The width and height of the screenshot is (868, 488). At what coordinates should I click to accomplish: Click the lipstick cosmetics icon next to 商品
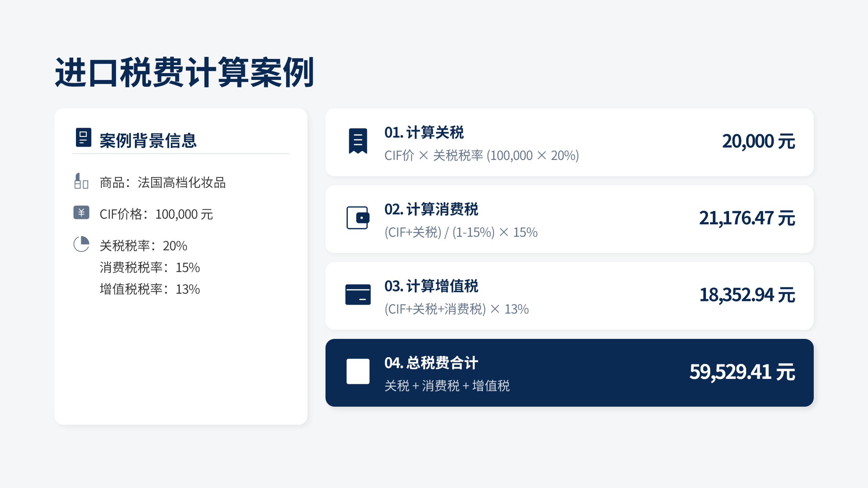click(x=81, y=181)
